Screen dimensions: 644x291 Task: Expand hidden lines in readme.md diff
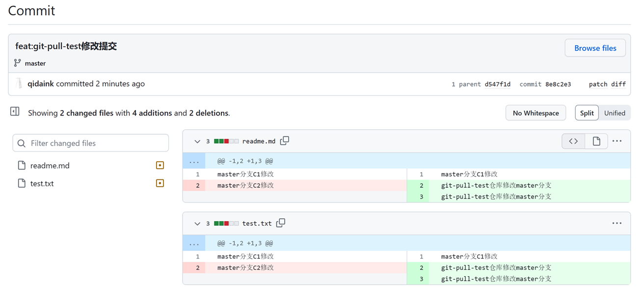pyautogui.click(x=194, y=161)
